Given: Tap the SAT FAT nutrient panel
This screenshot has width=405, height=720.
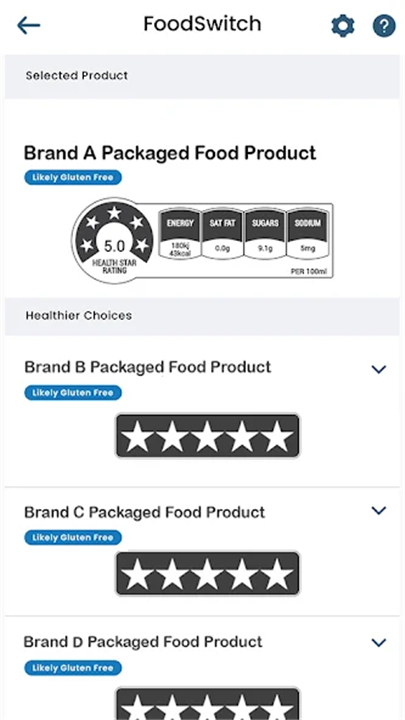Looking at the screenshot, I should tap(222, 234).
